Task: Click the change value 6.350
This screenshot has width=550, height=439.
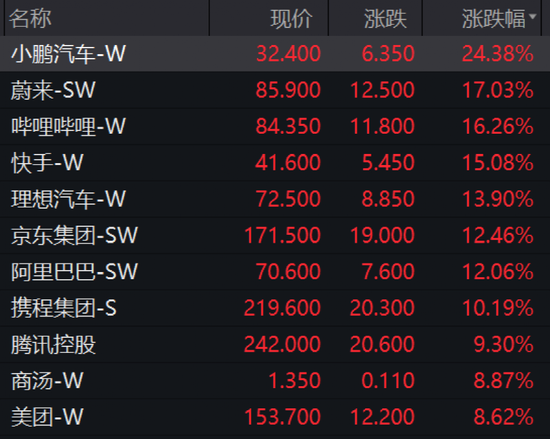Action: [x=388, y=54]
